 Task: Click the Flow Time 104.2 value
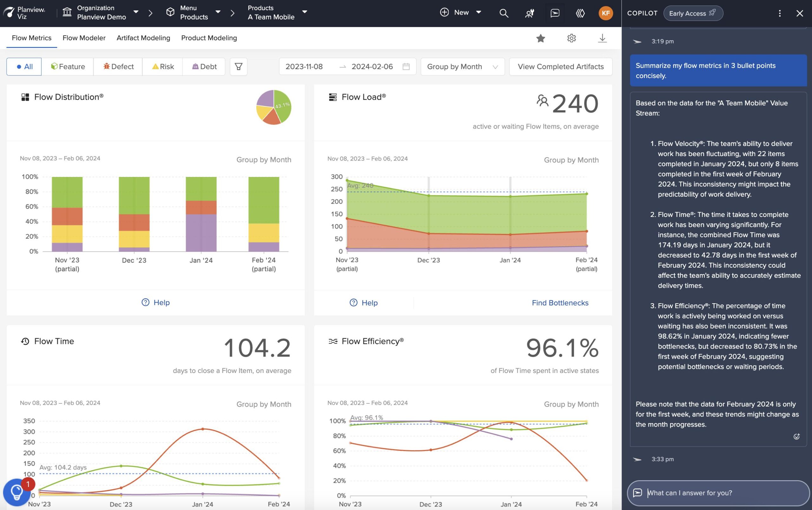[257, 348]
